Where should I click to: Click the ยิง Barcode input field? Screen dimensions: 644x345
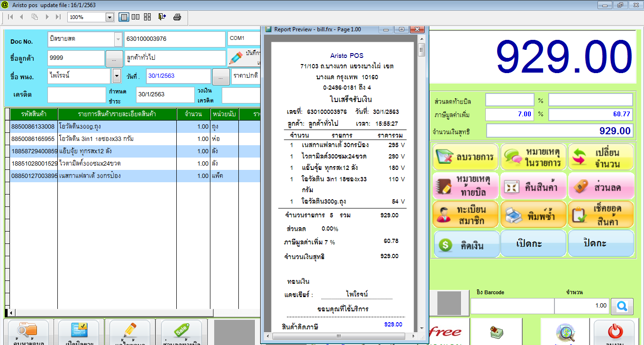pyautogui.click(x=512, y=306)
